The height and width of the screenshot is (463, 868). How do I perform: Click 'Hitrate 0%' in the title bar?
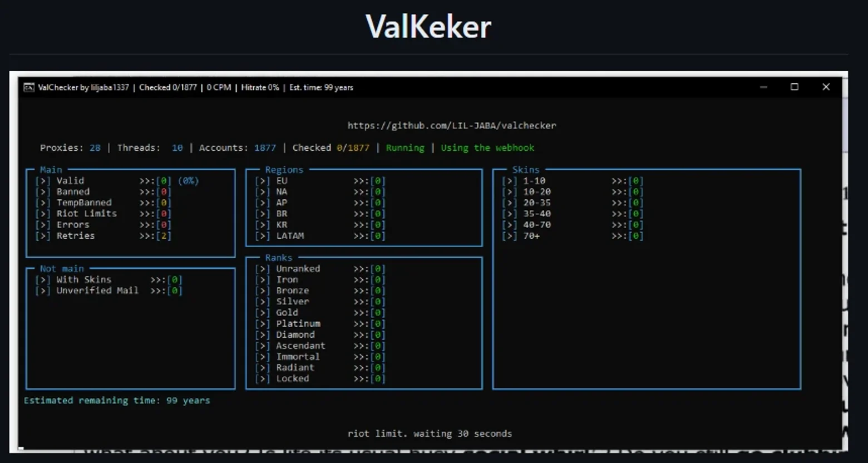(260, 87)
